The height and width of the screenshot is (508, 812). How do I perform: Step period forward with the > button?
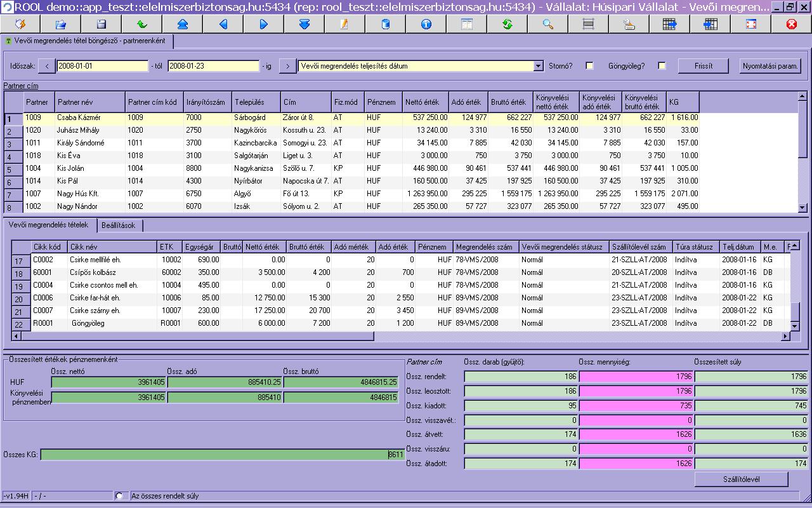[287, 66]
